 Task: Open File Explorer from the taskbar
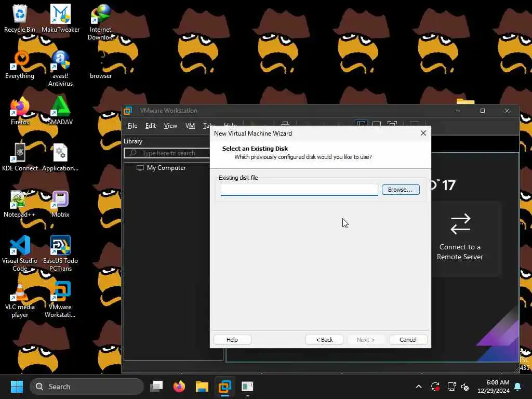202,387
